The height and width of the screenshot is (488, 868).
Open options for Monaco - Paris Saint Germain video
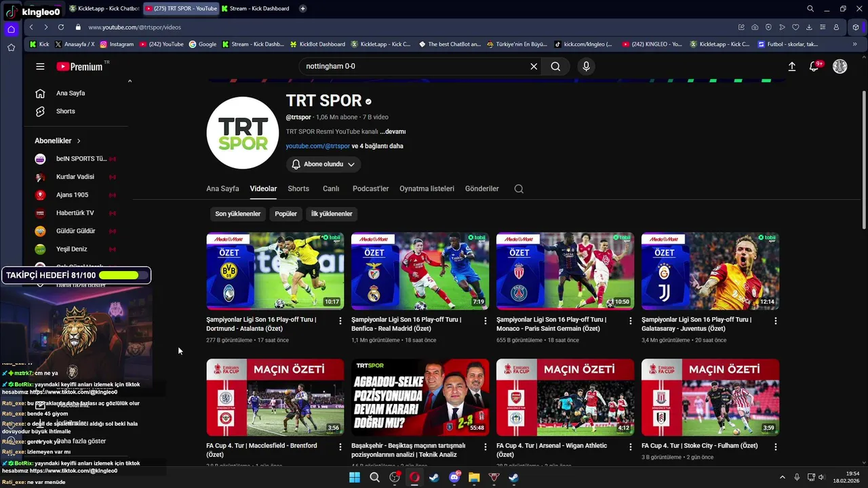click(x=631, y=321)
